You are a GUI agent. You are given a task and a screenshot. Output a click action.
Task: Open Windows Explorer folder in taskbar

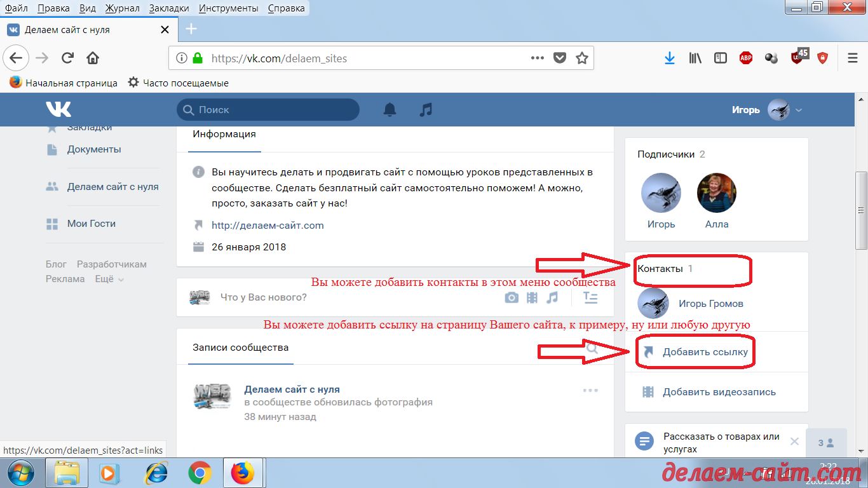pyautogui.click(x=67, y=473)
